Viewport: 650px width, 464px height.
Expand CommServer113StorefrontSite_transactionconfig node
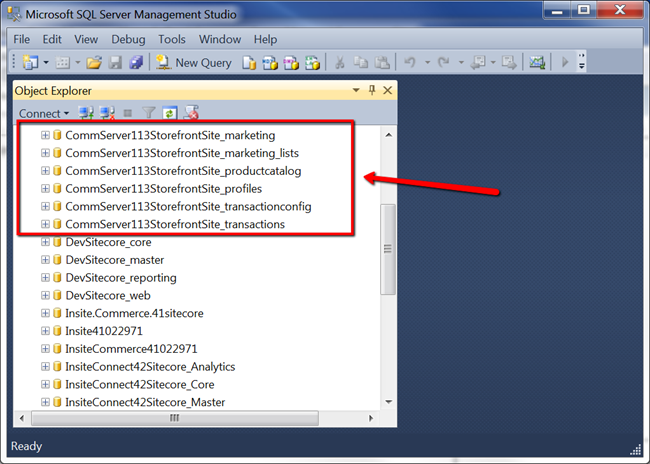[45, 206]
